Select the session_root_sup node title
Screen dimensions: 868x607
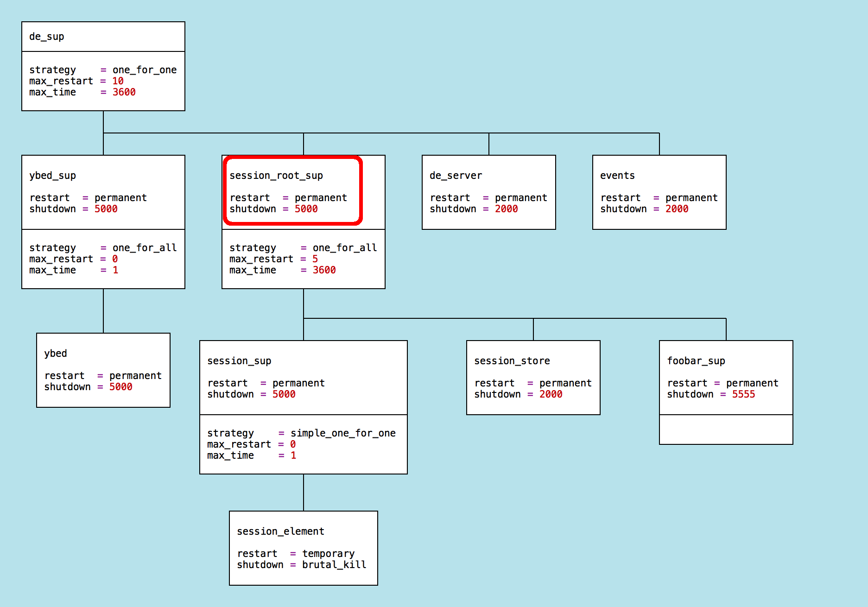(x=276, y=176)
